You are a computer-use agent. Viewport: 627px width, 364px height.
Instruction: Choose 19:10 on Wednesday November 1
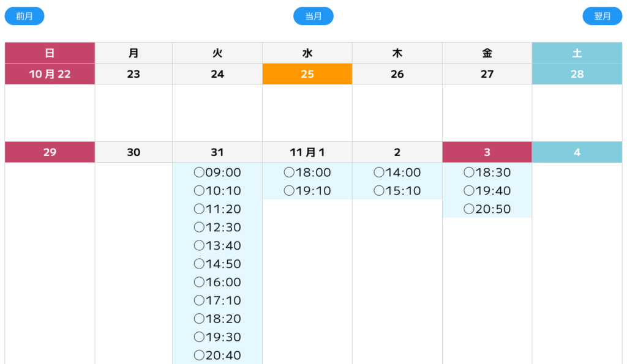pyautogui.click(x=307, y=191)
